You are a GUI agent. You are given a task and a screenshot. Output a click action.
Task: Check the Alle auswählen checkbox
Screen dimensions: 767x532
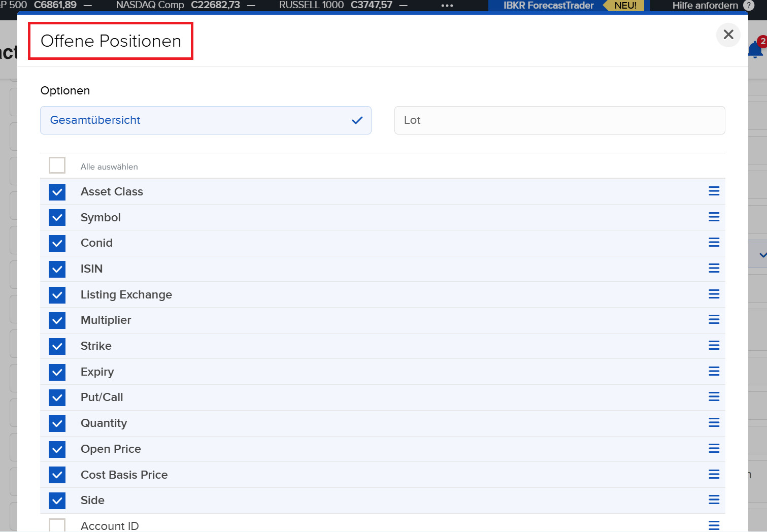coord(57,165)
